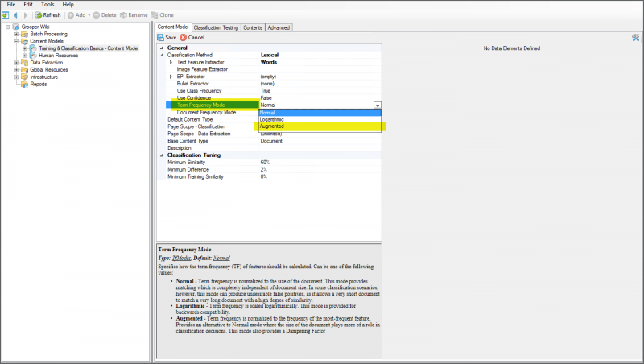Viewport: 644px width, 364px height.
Task: Collapse the General property section
Action: click(x=162, y=48)
